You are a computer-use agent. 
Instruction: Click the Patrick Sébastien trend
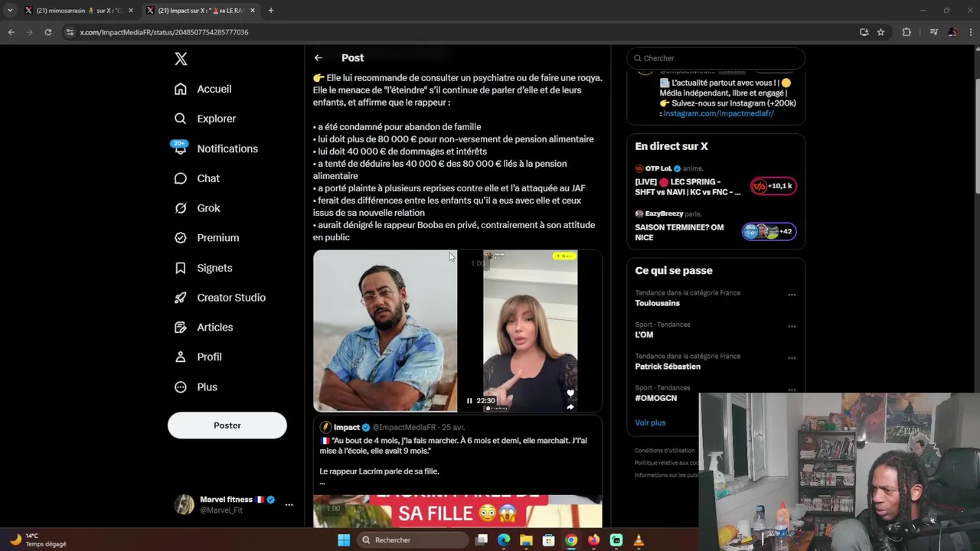point(668,367)
